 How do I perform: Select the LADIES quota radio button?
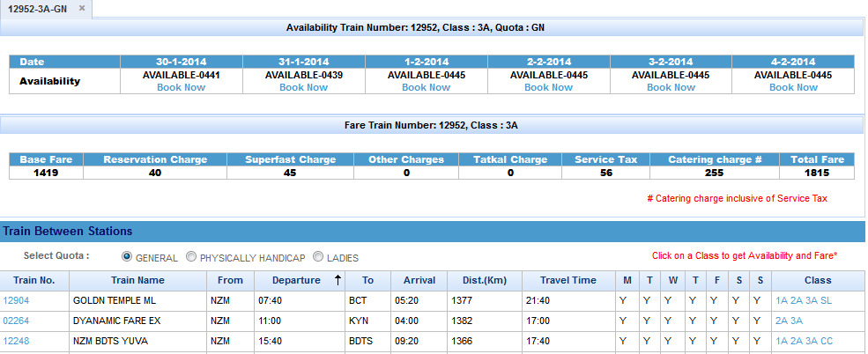pyautogui.click(x=318, y=257)
